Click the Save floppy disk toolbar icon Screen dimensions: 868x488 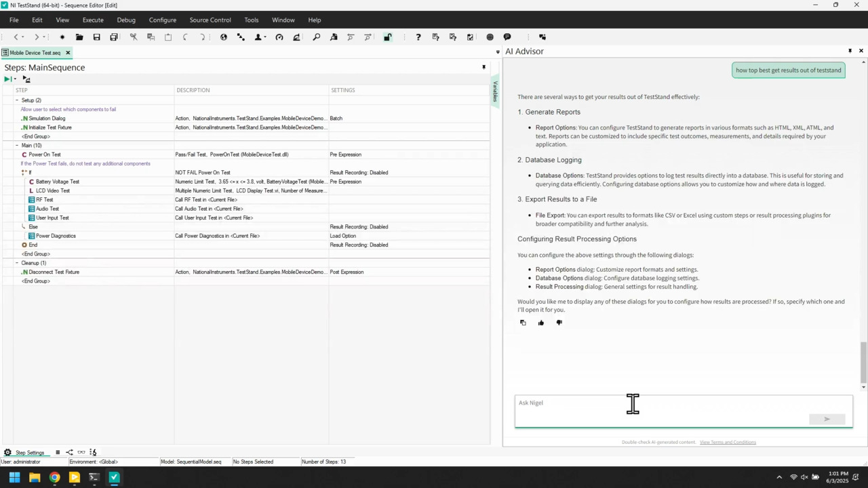point(97,37)
